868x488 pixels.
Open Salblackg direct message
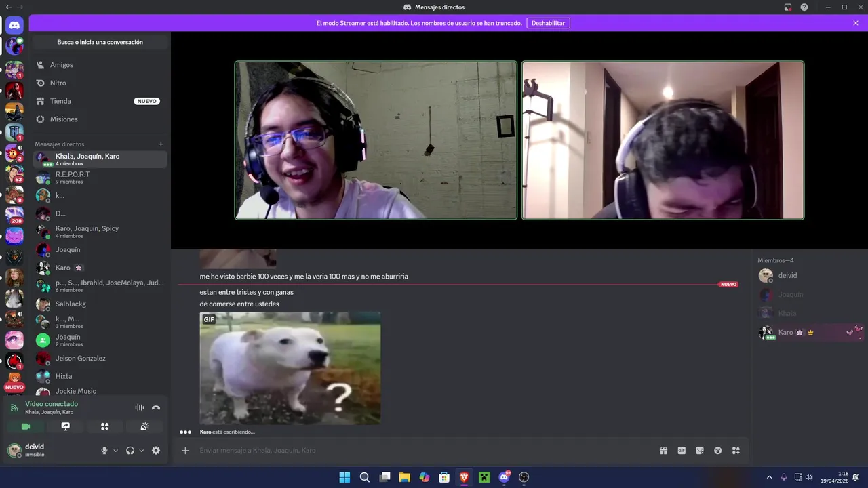tap(100, 304)
